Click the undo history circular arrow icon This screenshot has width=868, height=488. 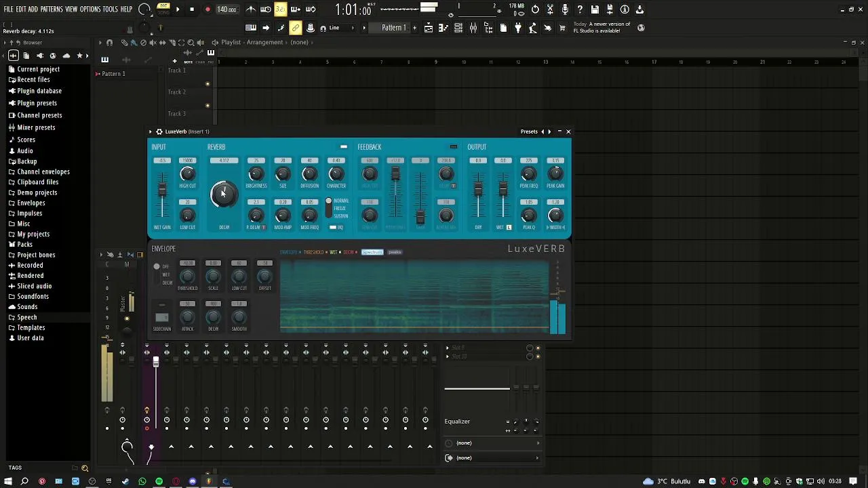535,9
